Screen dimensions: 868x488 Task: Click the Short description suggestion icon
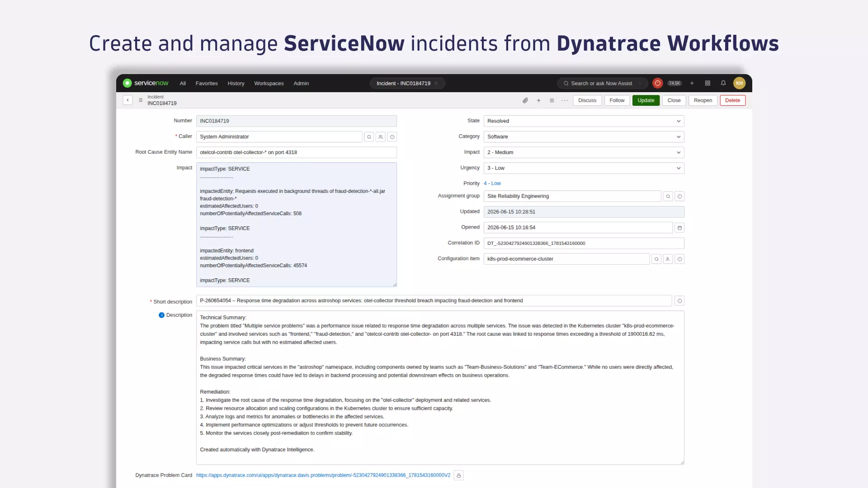pos(679,301)
